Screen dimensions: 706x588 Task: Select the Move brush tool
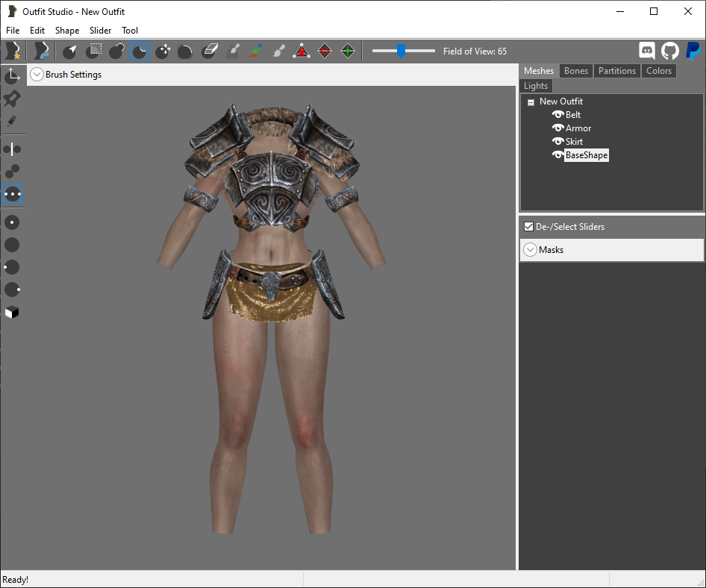click(163, 51)
